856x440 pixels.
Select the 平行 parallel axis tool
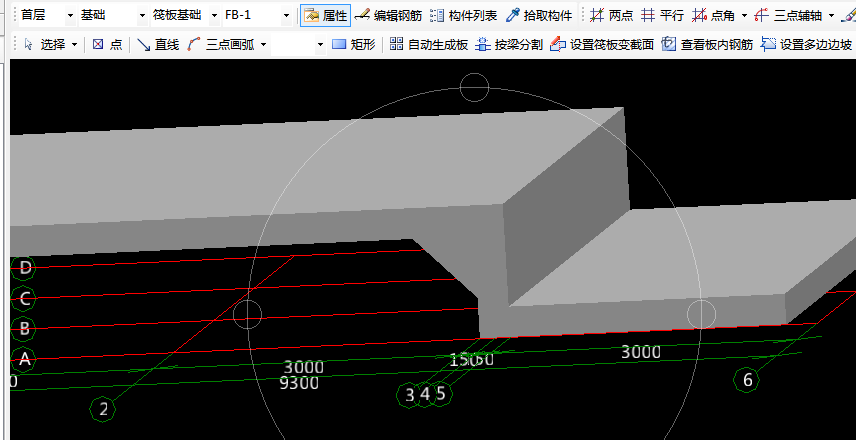tap(662, 16)
